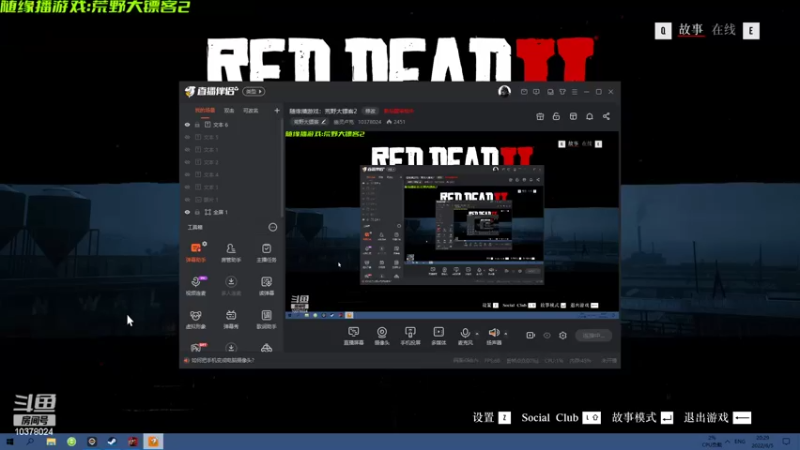
Task: Toggle lock on 全屏 1 layer
Action: tap(197, 212)
